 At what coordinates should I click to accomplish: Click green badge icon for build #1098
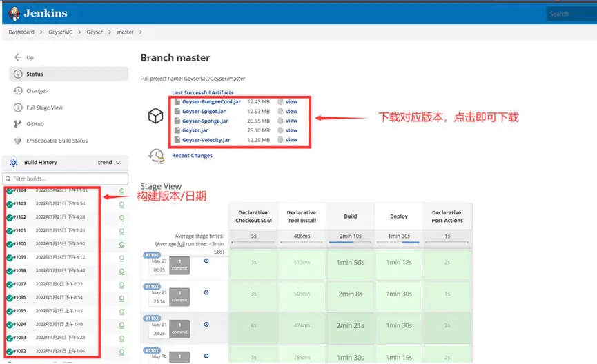[x=121, y=272]
